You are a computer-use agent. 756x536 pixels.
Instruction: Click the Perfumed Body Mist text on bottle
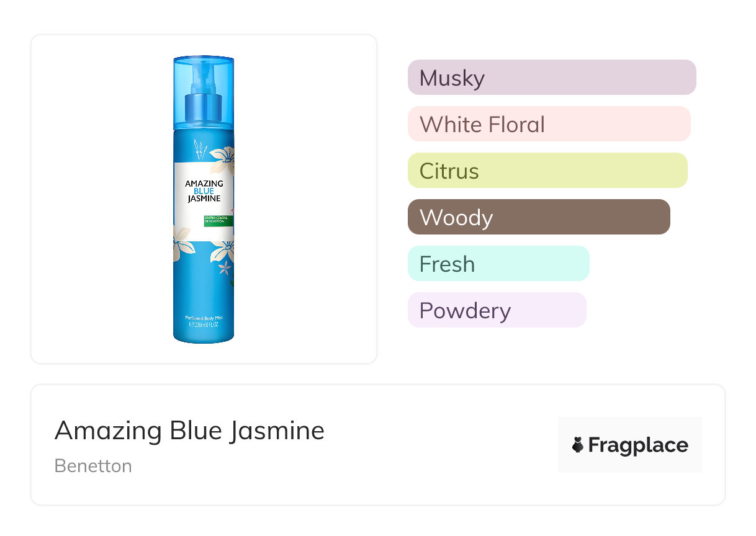coord(204,318)
